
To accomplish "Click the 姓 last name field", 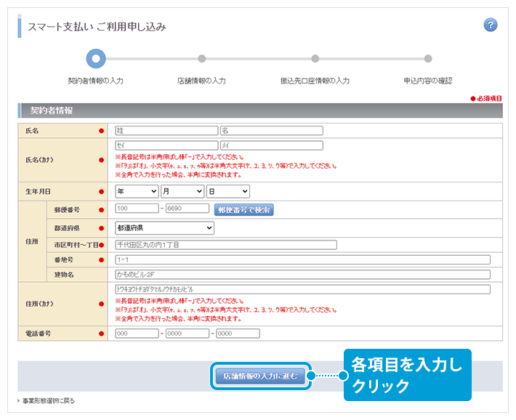I will point(166,131).
